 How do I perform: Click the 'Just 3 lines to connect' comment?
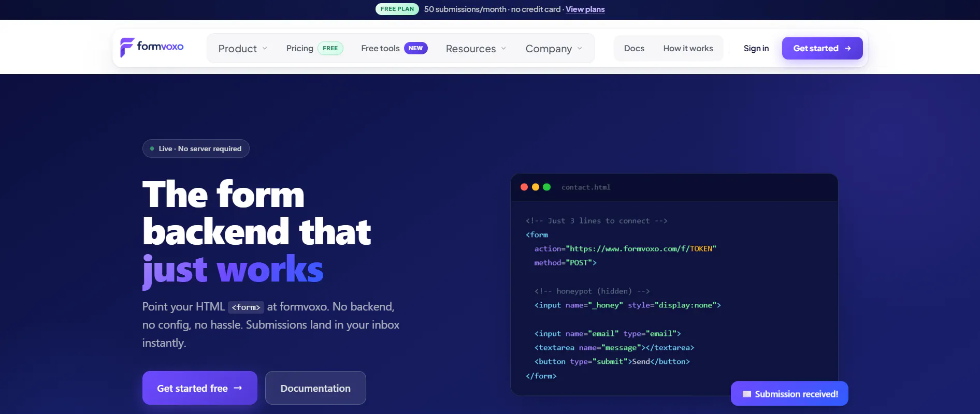click(597, 221)
